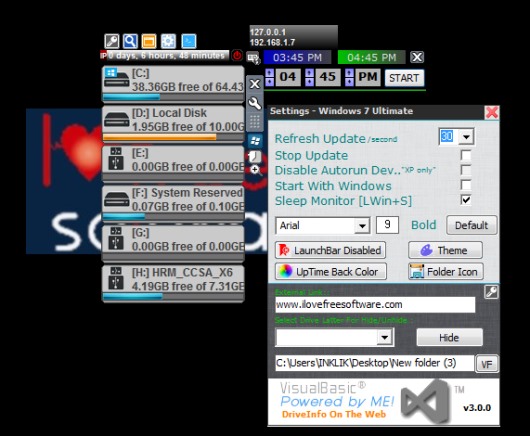The width and height of the screenshot is (530, 436).
Task: Click the X icon on the side strip
Action: pos(255,84)
